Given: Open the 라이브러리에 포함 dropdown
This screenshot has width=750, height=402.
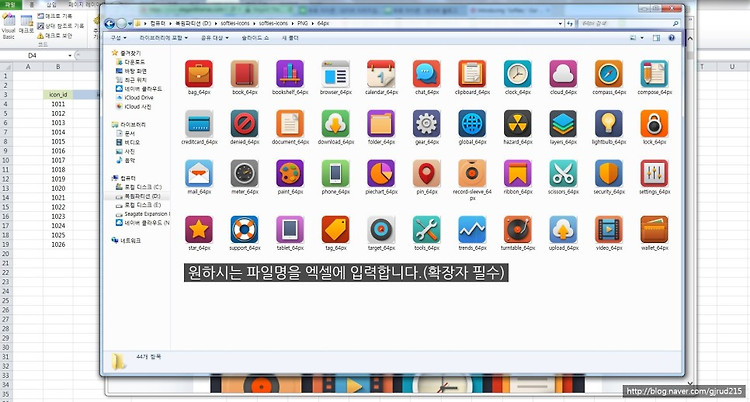Looking at the screenshot, I should pyautogui.click(x=164, y=38).
